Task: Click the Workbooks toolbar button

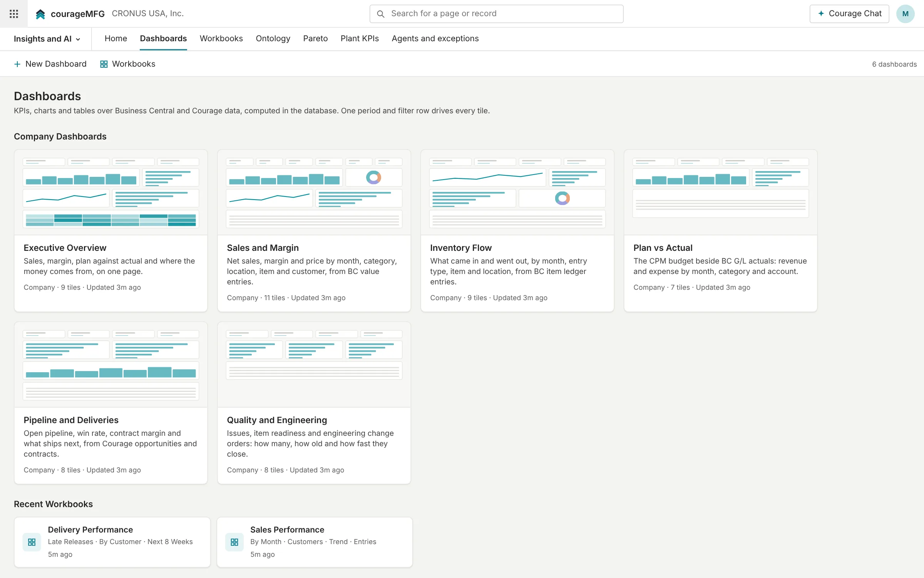Action: (128, 64)
